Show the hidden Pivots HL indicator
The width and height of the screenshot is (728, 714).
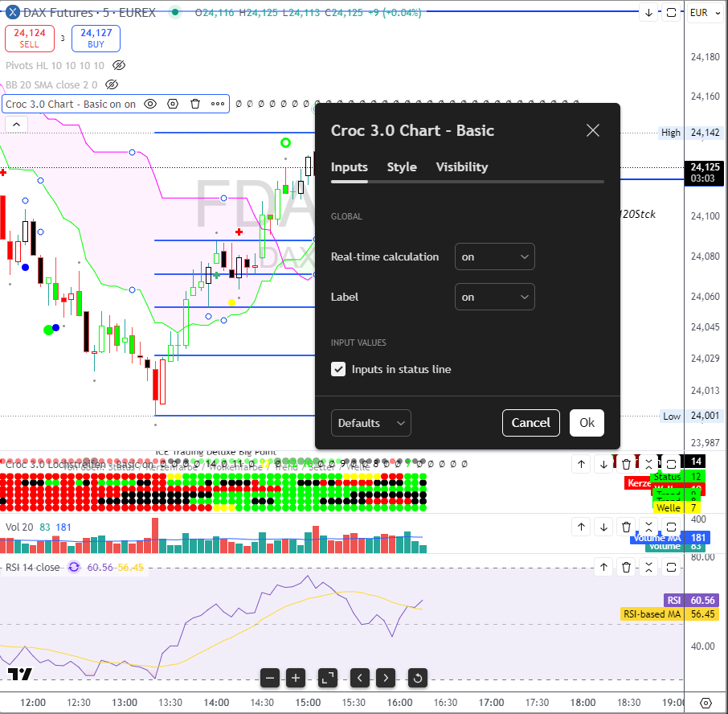[x=119, y=65]
